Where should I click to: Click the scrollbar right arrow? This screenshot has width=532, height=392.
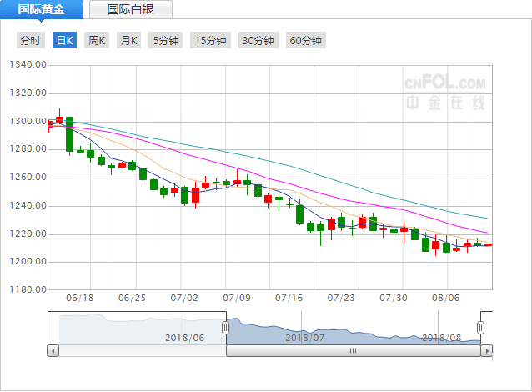coord(487,350)
